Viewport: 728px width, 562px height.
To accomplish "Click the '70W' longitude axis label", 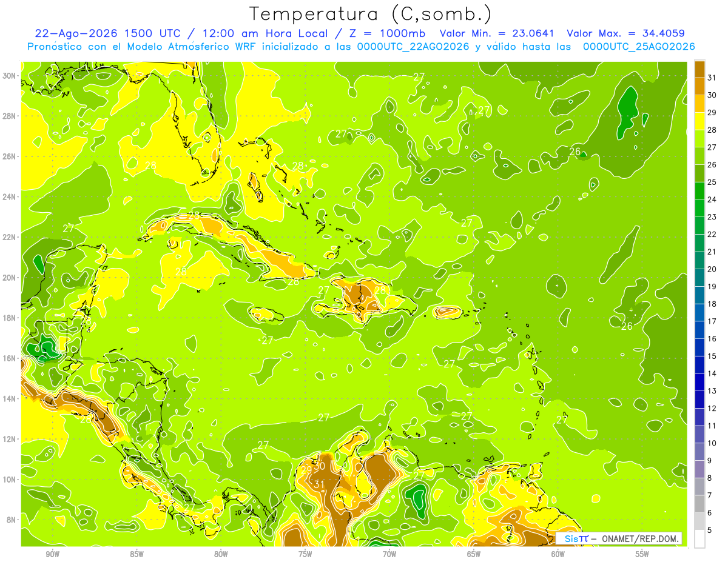I will [389, 554].
